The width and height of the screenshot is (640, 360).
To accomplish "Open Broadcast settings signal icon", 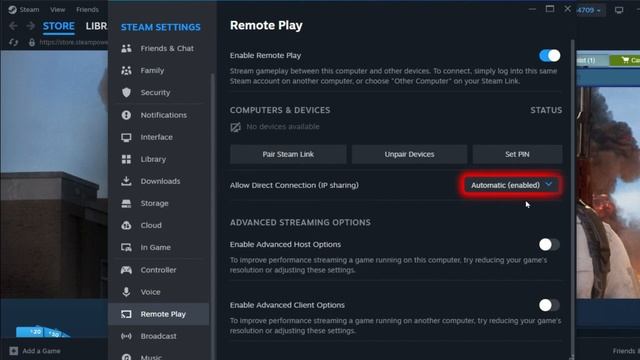I will pos(126,336).
